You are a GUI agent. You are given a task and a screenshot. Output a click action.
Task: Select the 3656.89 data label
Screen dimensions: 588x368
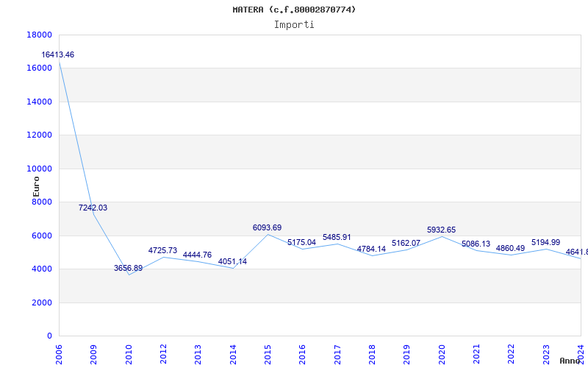click(128, 268)
